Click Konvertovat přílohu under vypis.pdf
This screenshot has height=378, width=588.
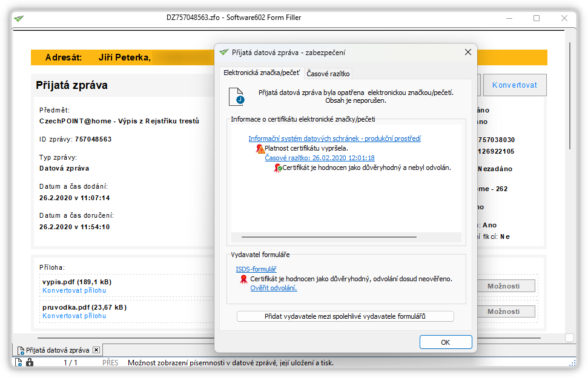coord(74,290)
